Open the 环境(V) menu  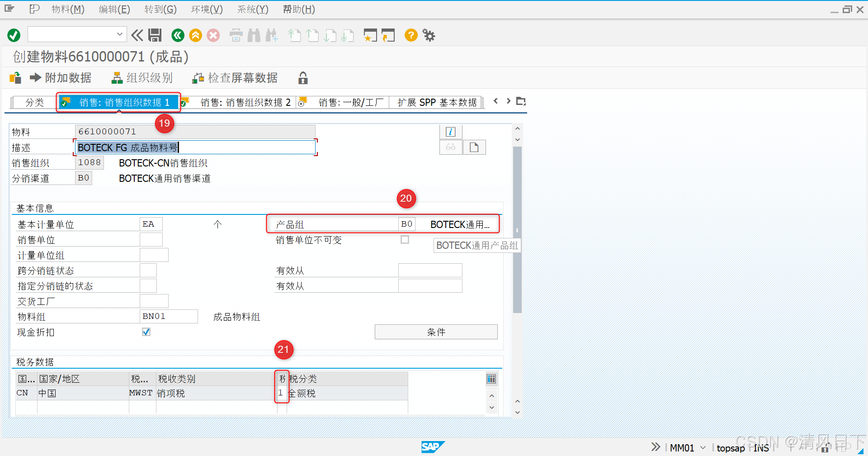(x=207, y=9)
